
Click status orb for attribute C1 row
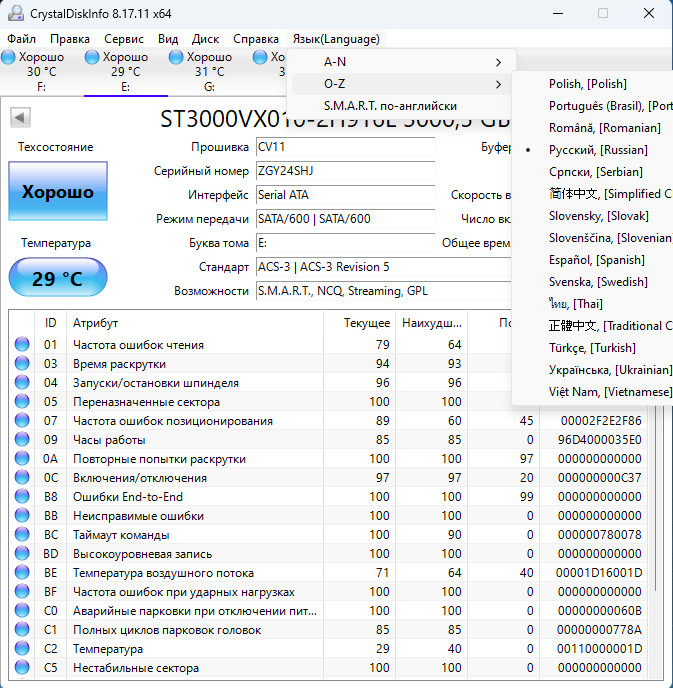click(x=22, y=630)
